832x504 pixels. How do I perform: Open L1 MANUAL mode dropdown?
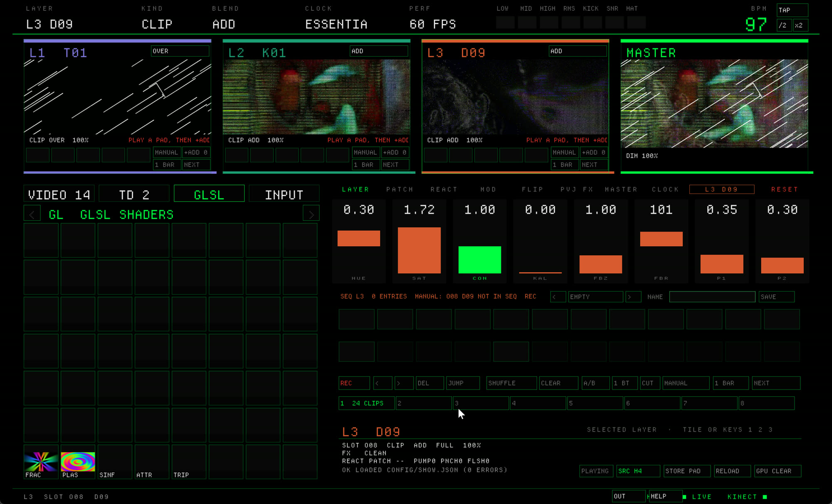(167, 153)
